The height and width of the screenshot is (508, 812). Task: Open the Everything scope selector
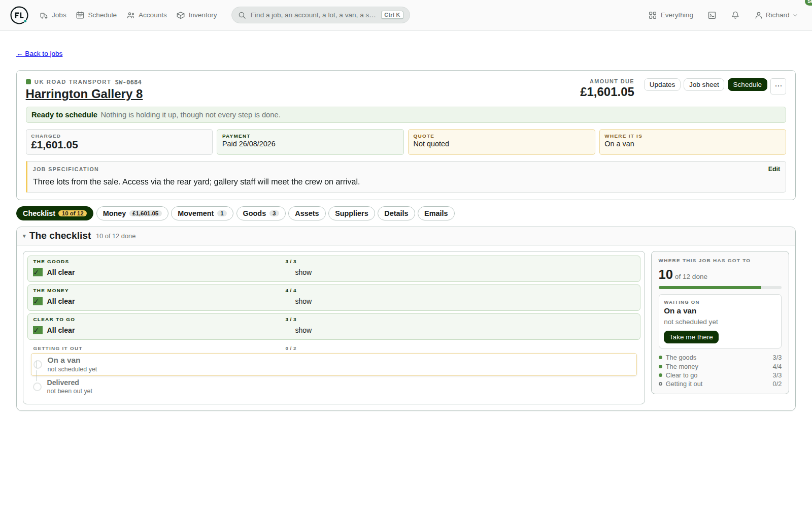[x=671, y=15]
